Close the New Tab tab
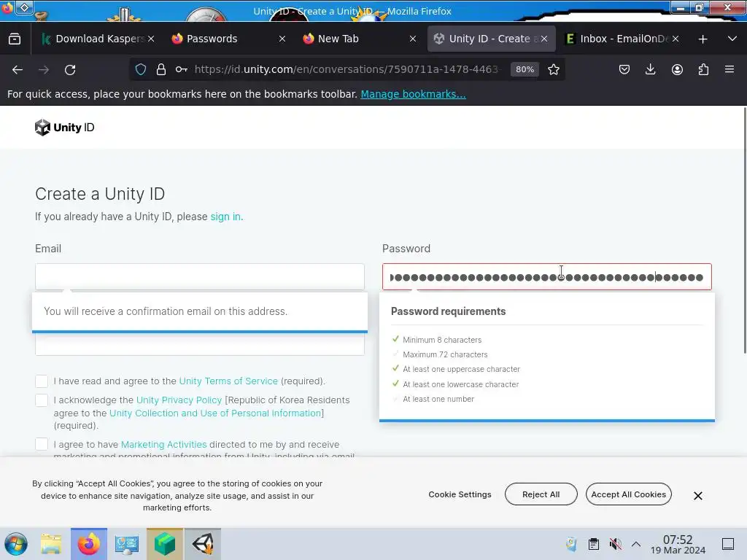Viewport: 747px width, 560px height. (413, 39)
